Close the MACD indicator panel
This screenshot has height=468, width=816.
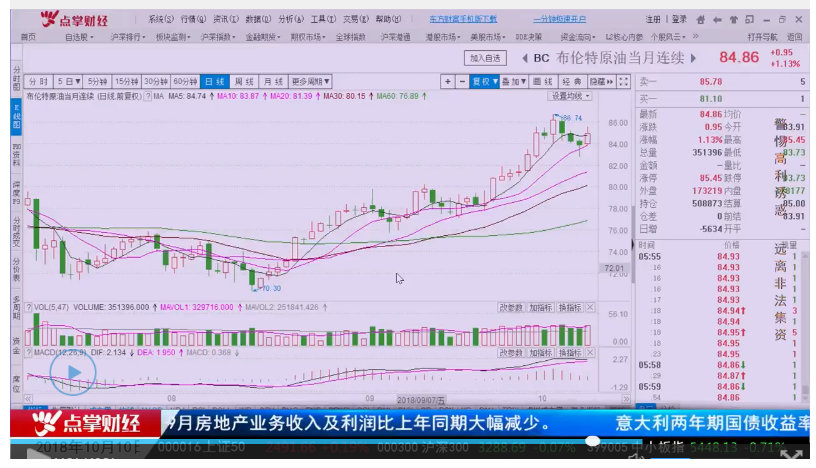coord(590,352)
